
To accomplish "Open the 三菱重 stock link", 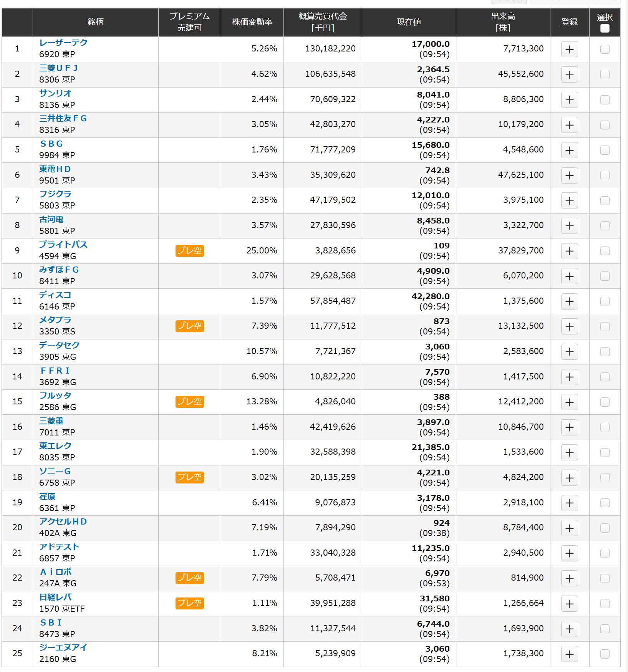I will click(x=51, y=421).
